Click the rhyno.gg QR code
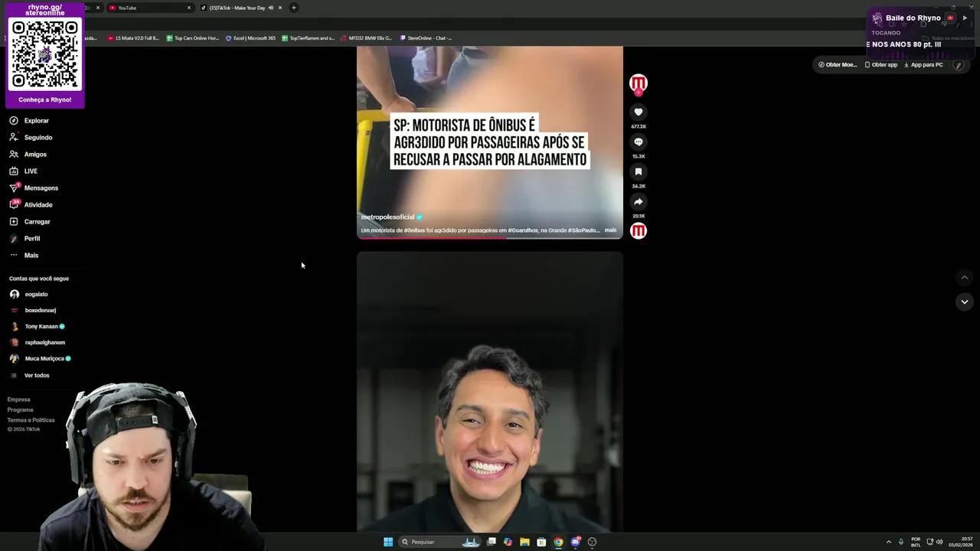 tap(45, 54)
